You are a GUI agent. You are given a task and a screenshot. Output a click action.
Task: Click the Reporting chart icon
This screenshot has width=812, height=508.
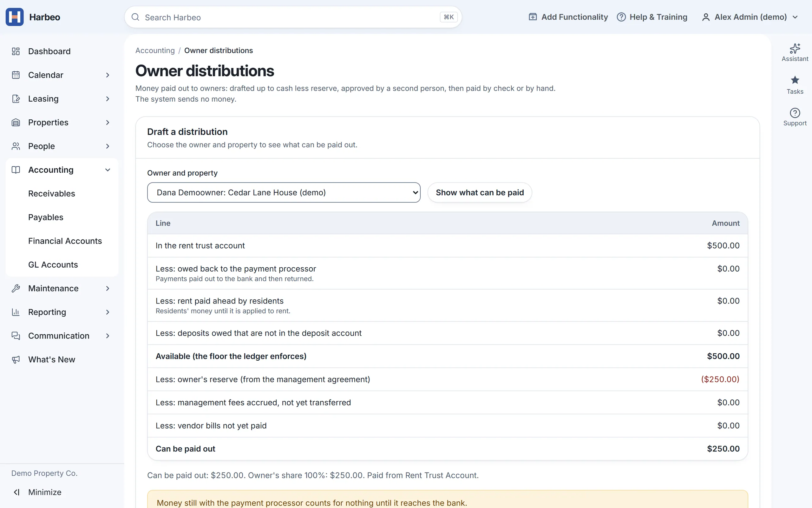click(16, 312)
